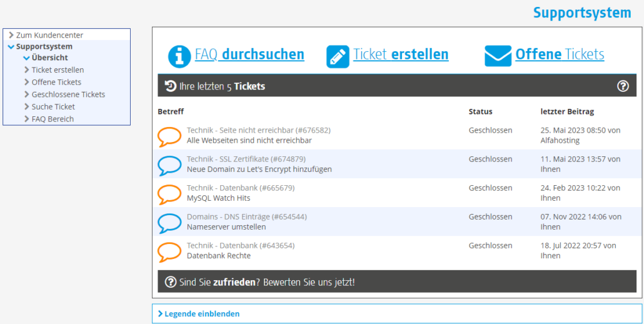This screenshot has height=324, width=644.
Task: Open Suche Ticket in the sidebar
Action: 53,107
